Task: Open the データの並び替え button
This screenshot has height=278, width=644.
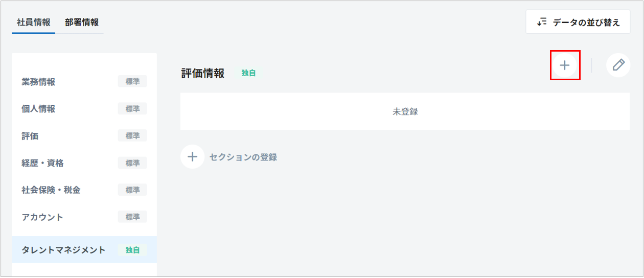Action: tap(578, 22)
